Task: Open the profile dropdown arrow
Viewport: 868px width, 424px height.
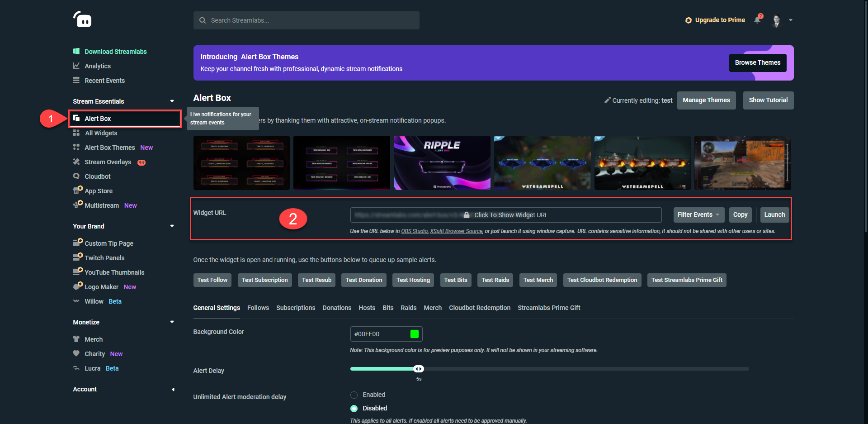Action: click(791, 20)
